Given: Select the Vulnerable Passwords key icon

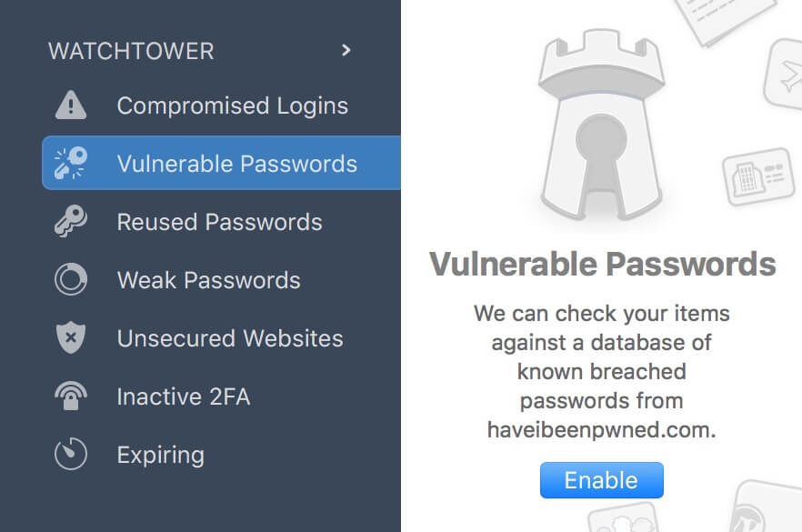Looking at the screenshot, I should point(69,164).
